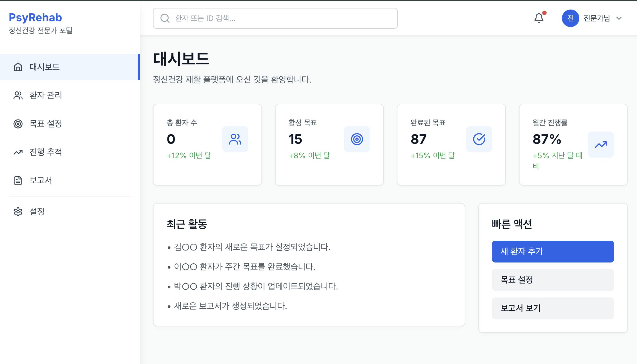Click the document icon beside 보고서
This screenshot has height=364, width=637.
coord(18,180)
